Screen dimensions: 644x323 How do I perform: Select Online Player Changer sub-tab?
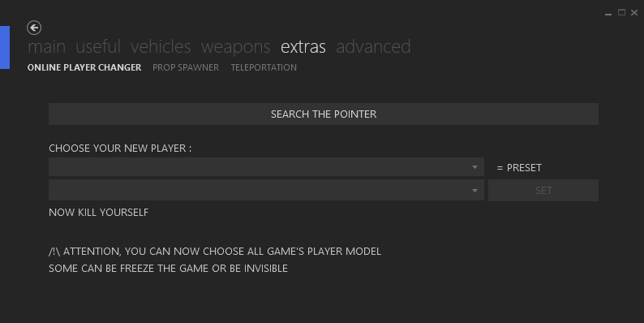(x=84, y=67)
